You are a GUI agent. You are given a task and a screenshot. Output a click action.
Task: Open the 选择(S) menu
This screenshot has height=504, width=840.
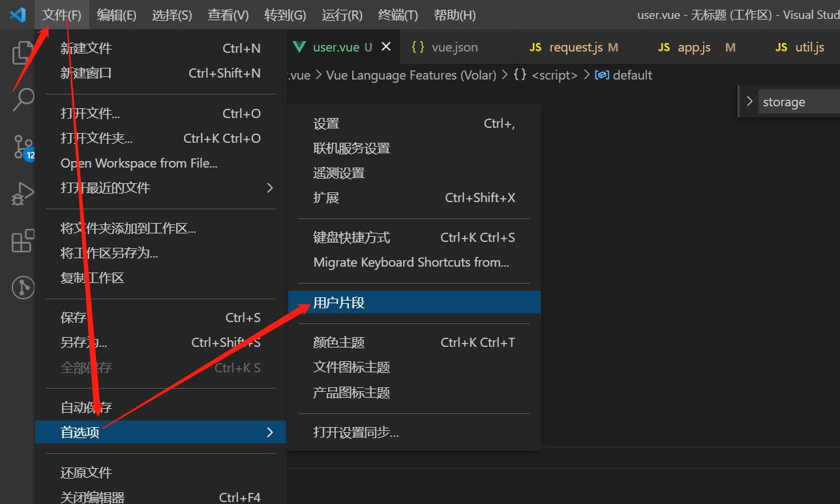pyautogui.click(x=172, y=15)
